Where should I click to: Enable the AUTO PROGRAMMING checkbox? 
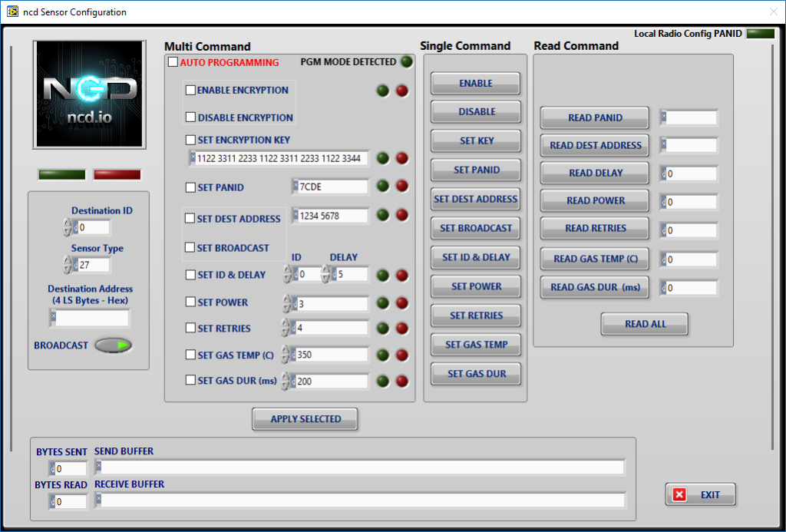point(173,62)
